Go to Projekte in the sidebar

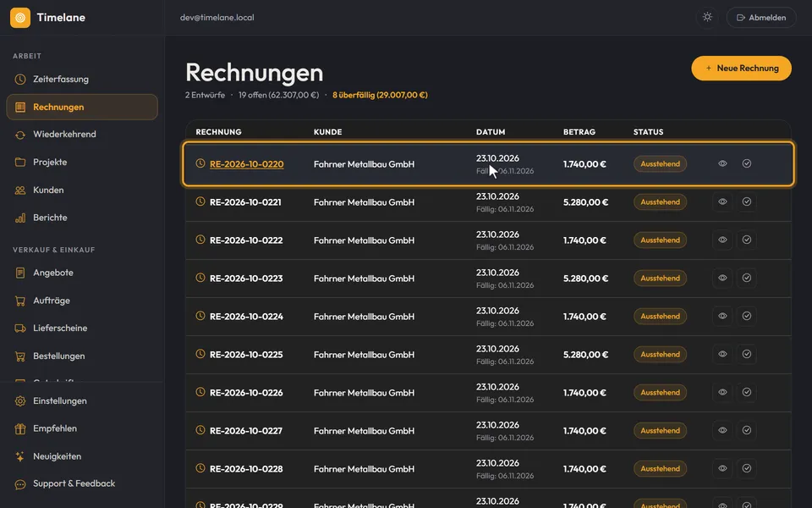coord(82,163)
